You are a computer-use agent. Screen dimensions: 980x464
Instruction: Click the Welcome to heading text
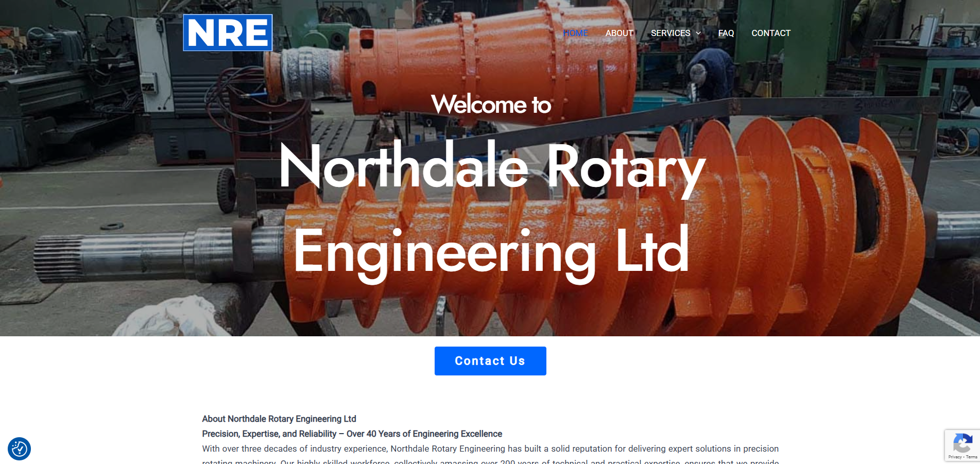point(491,105)
